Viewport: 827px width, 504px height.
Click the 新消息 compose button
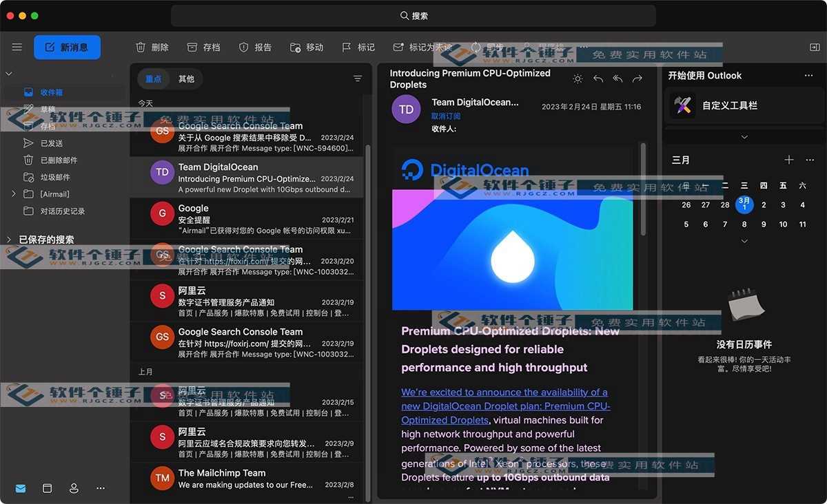click(67, 48)
